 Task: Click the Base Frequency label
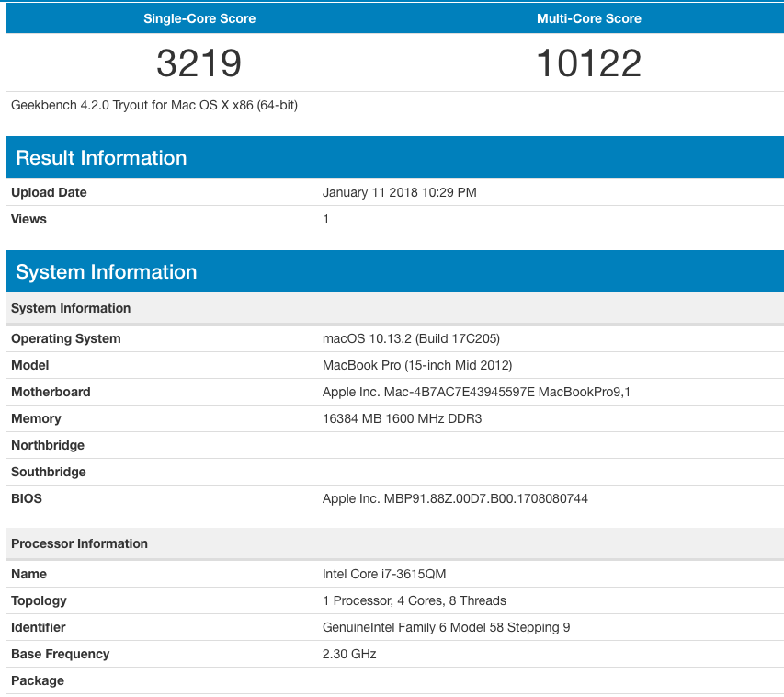(x=60, y=654)
